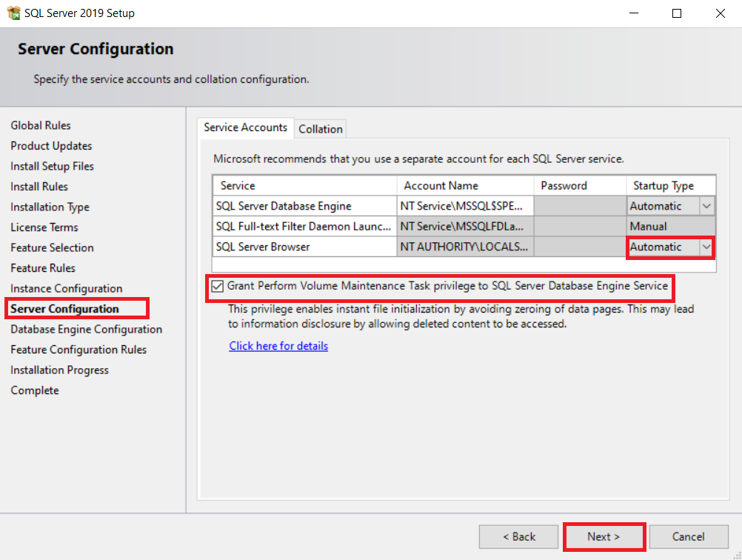Open the Click here for details link

278,346
